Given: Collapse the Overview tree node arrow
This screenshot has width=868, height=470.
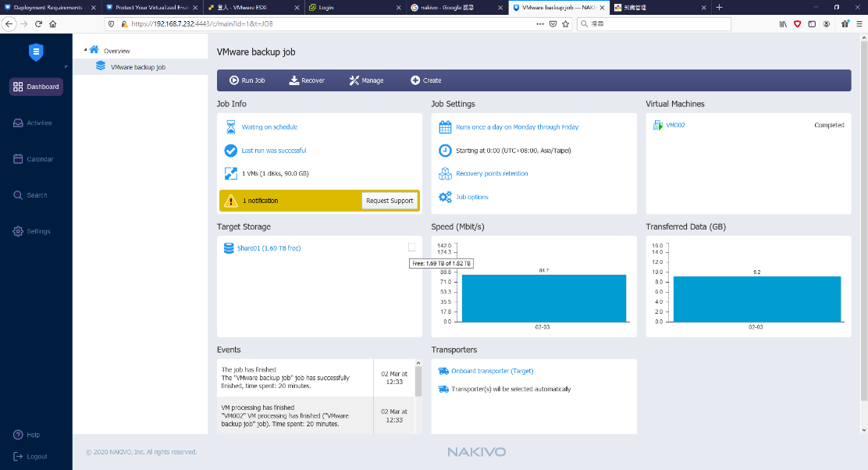Looking at the screenshot, I should point(85,50).
